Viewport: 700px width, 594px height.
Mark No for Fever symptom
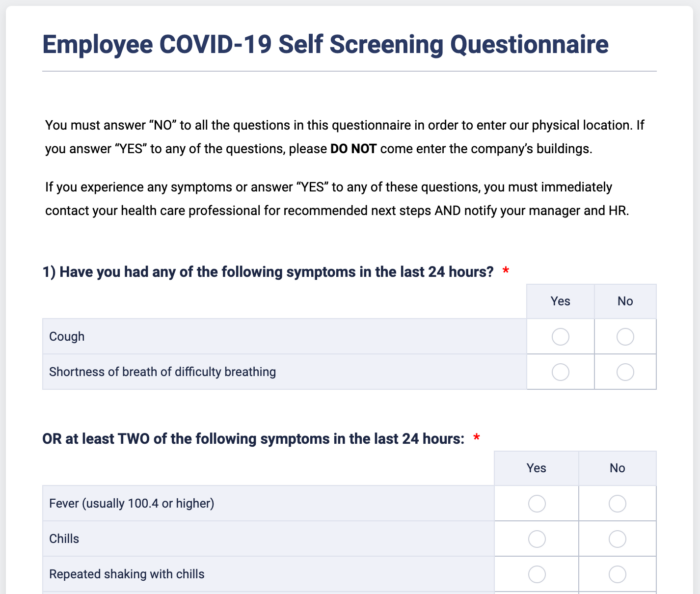(617, 503)
